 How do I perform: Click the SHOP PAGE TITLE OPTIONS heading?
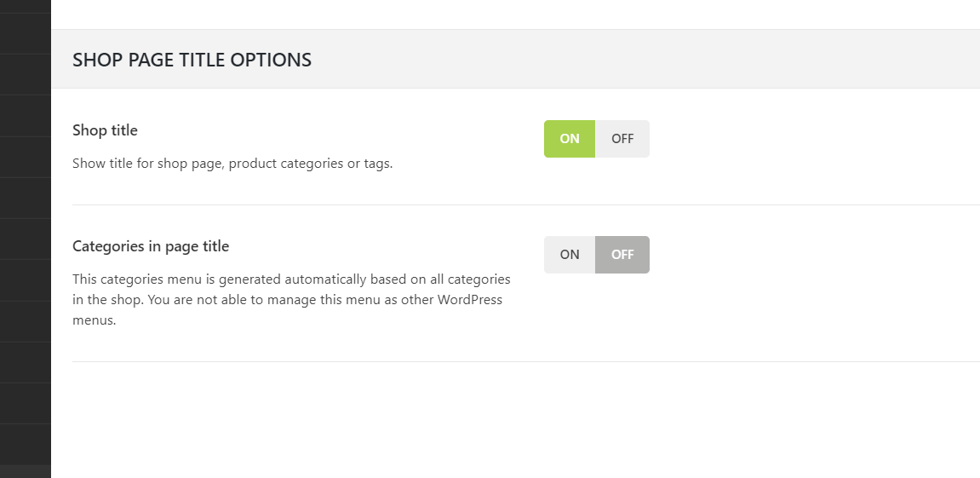point(192,60)
